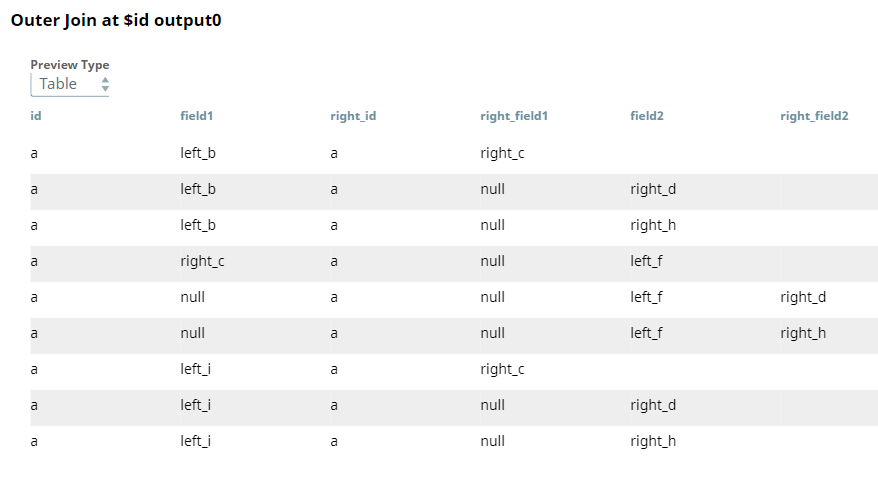Select the 'right_field1' column header
This screenshot has height=483, width=878.
[514, 116]
